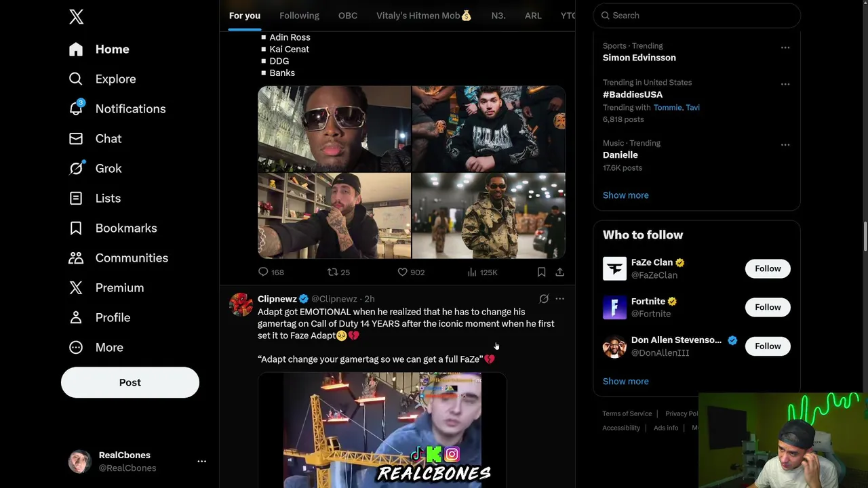Open the Grok icon
Viewport: 868px width, 488px height.
pyautogui.click(x=76, y=168)
